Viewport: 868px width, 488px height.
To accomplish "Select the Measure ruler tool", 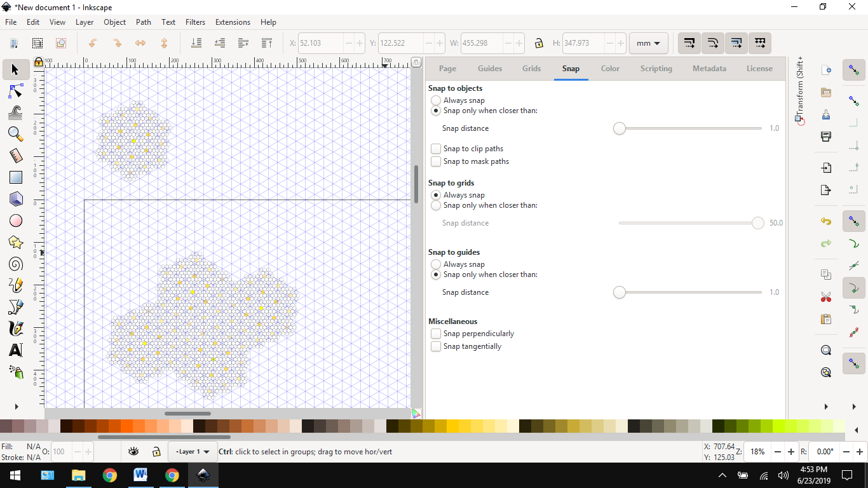I will point(16,156).
